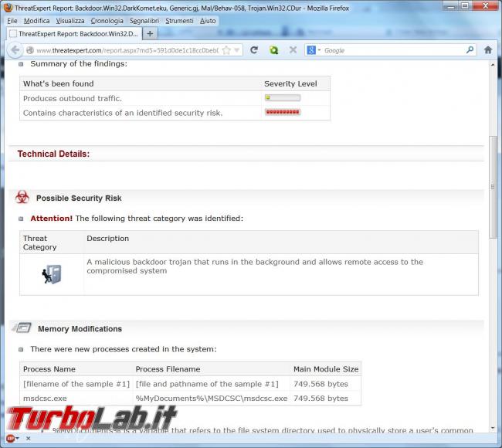Open the URL history dropdown arrow
The image size is (502, 448).
pos(237,50)
